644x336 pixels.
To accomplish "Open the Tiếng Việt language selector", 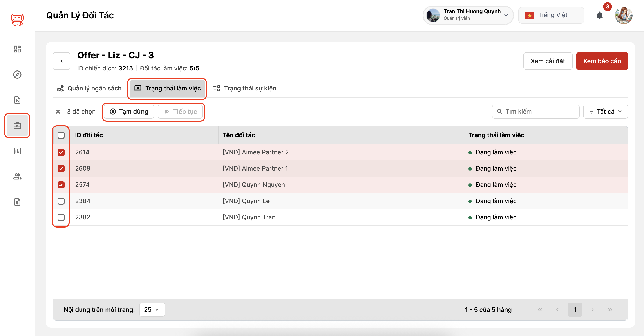I will pyautogui.click(x=551, y=16).
